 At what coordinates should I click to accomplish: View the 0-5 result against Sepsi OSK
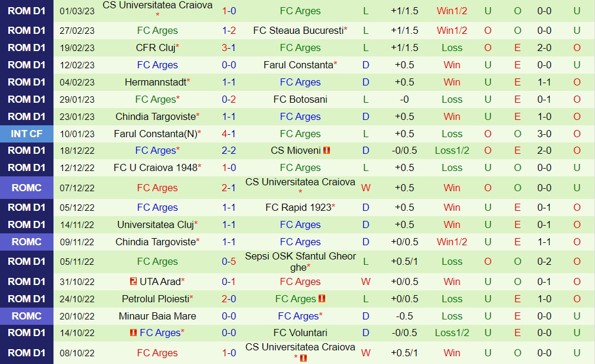pos(229,261)
